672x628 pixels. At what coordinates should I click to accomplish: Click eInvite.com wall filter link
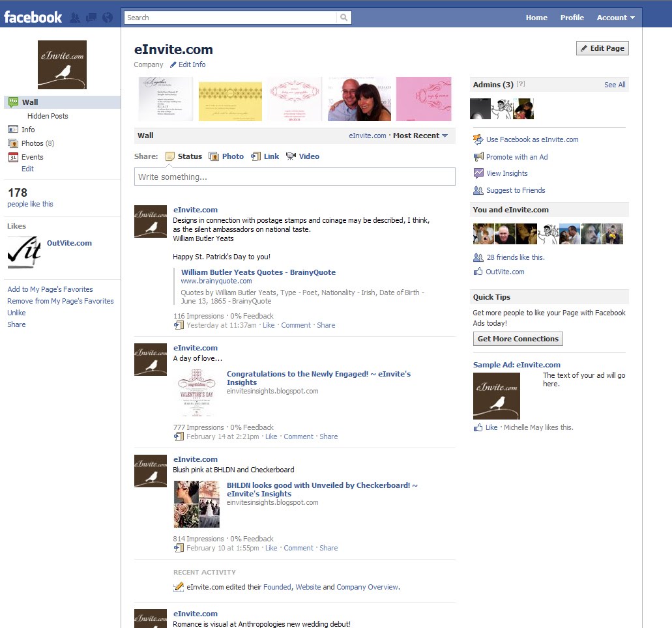coord(367,136)
